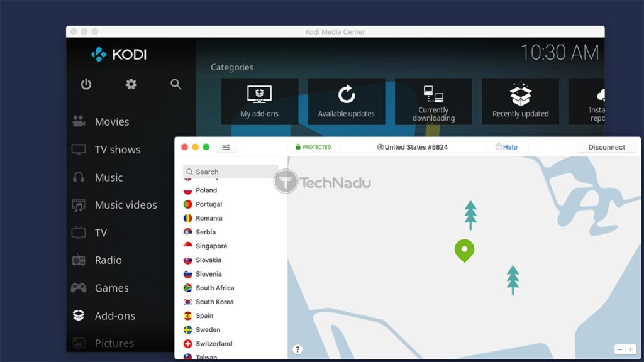Click the lower teal tree map marker

[513, 280]
